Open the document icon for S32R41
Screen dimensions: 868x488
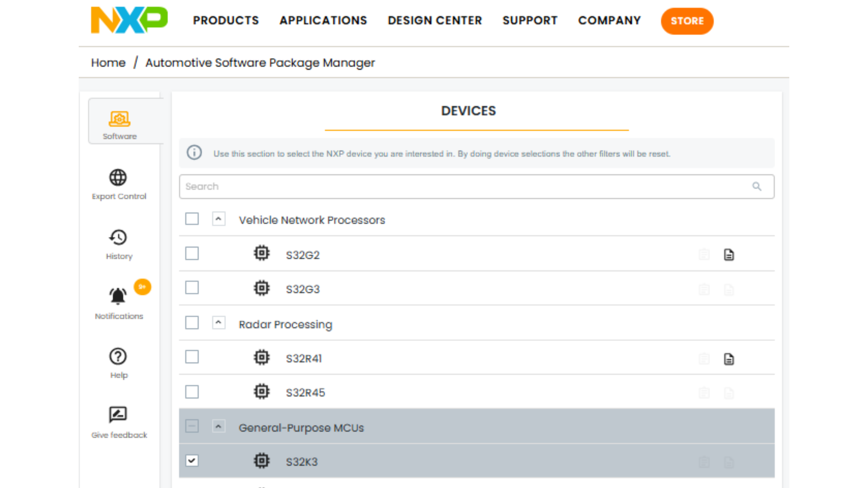pos(729,359)
